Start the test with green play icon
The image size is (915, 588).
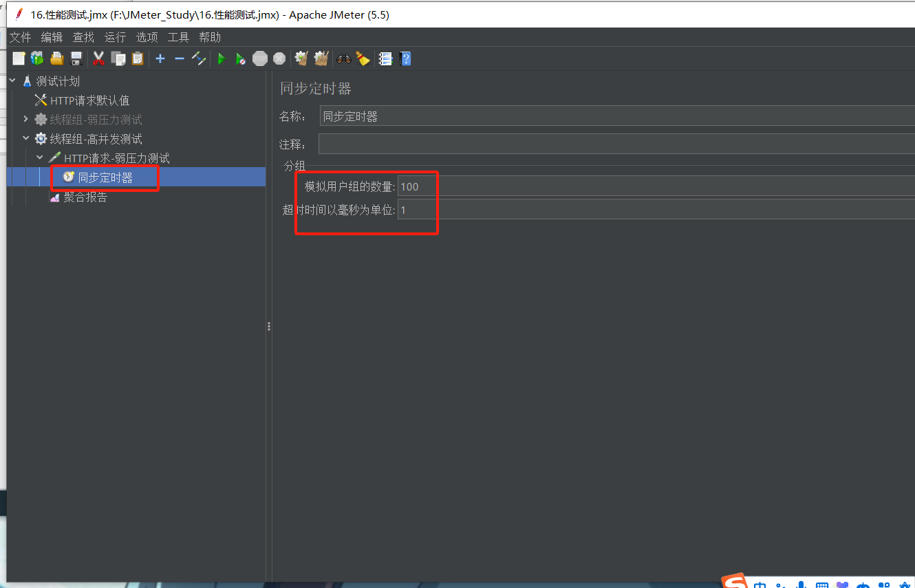pos(222,59)
